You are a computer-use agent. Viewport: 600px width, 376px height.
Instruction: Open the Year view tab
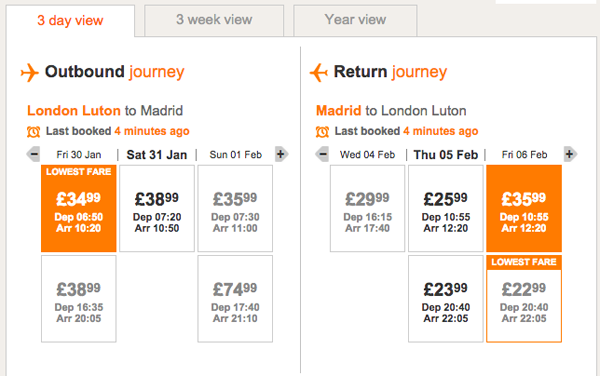point(355,20)
